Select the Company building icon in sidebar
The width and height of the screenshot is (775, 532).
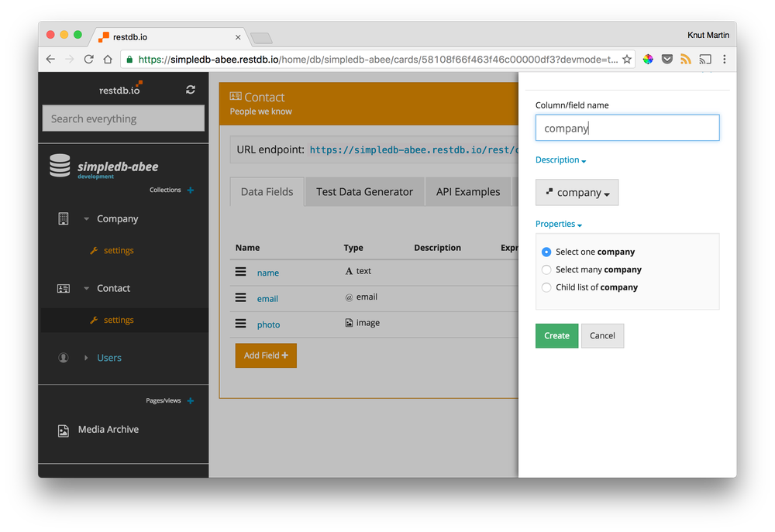63,218
